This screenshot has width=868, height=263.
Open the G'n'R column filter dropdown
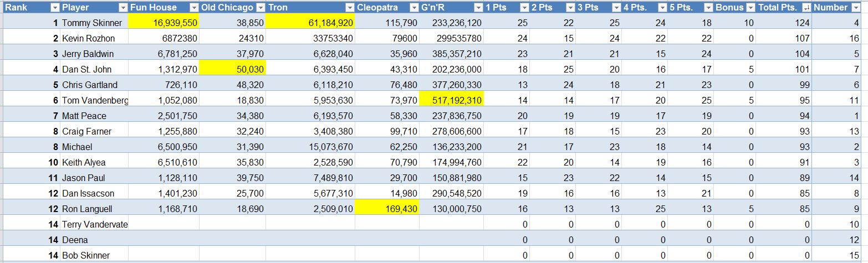click(x=477, y=8)
